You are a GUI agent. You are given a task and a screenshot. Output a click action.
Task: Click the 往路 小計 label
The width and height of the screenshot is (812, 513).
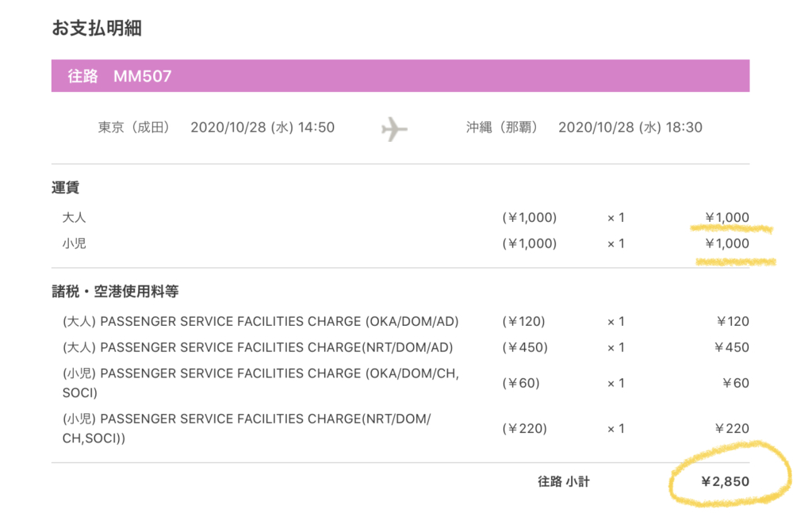coord(564,482)
